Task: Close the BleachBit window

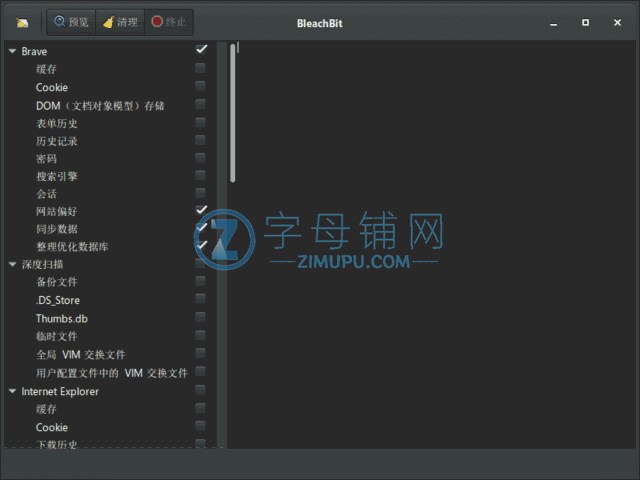Action: tap(617, 22)
